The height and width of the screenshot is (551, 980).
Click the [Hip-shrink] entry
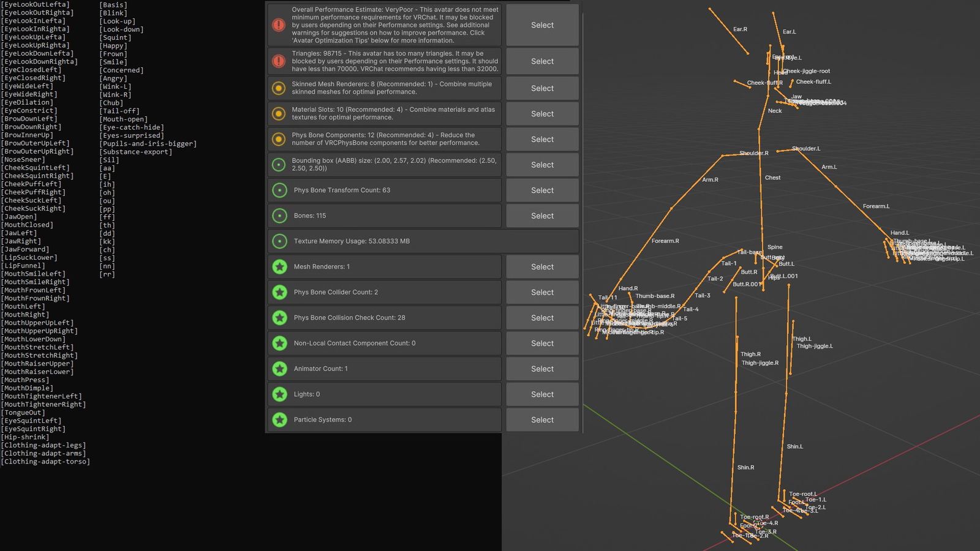[25, 437]
